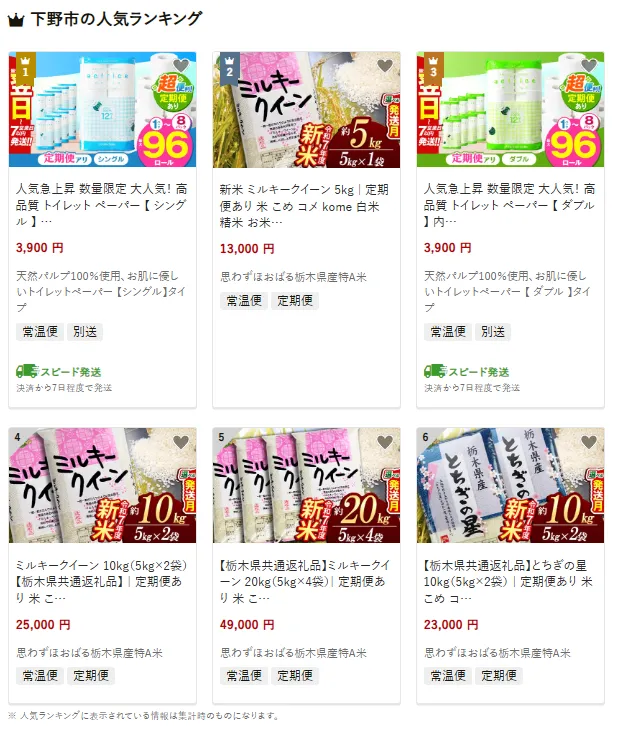This screenshot has height=735, width=622.
Task: Open the green double toilet paper image
Action: (x=510, y=110)
